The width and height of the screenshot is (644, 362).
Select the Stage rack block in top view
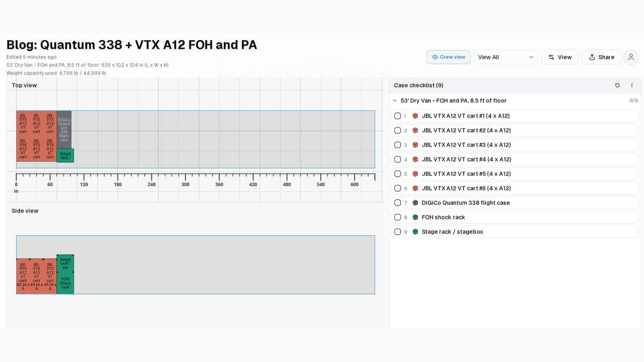(x=65, y=156)
